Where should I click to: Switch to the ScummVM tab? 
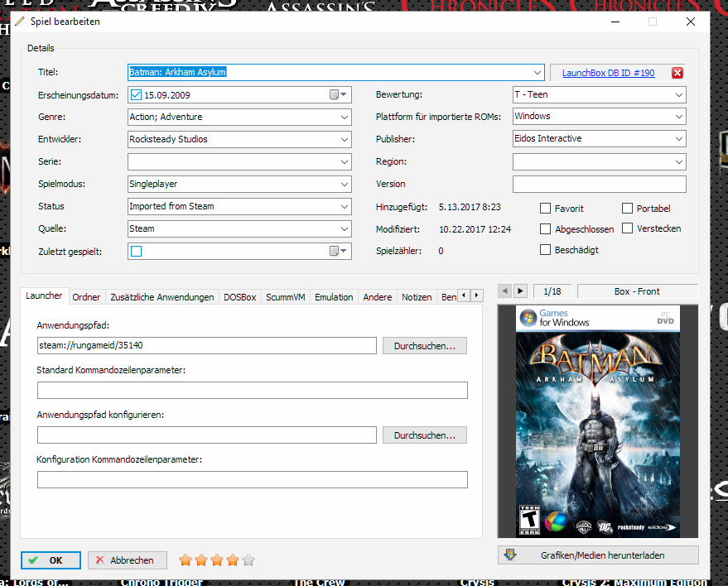coord(286,297)
